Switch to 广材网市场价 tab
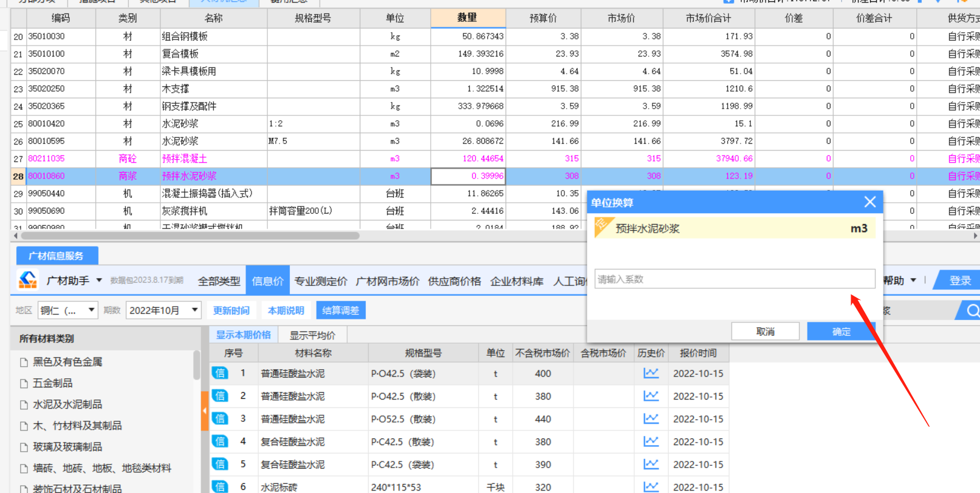980x493 pixels. [x=388, y=281]
